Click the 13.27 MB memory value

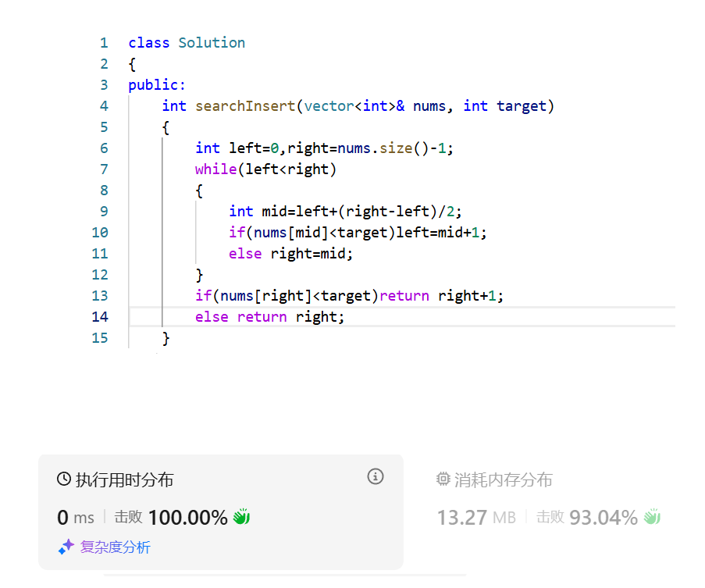(x=476, y=518)
